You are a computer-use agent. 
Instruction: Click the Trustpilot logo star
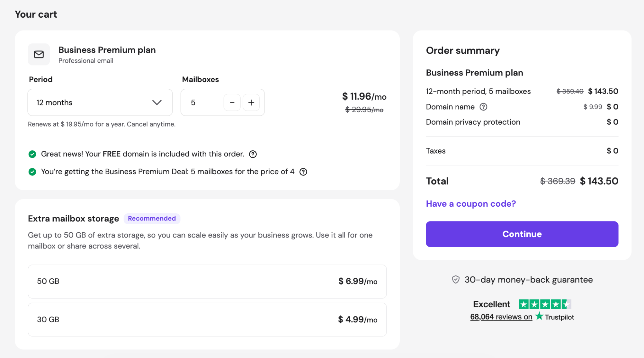click(539, 316)
